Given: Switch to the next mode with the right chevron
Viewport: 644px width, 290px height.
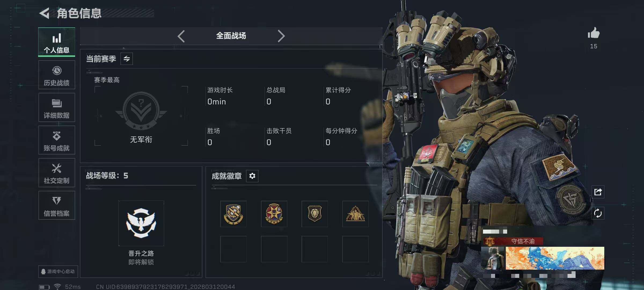Looking at the screenshot, I should (x=281, y=36).
